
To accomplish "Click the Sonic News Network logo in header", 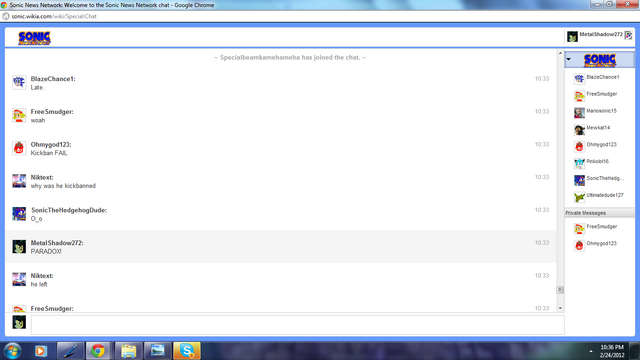I will [34, 38].
